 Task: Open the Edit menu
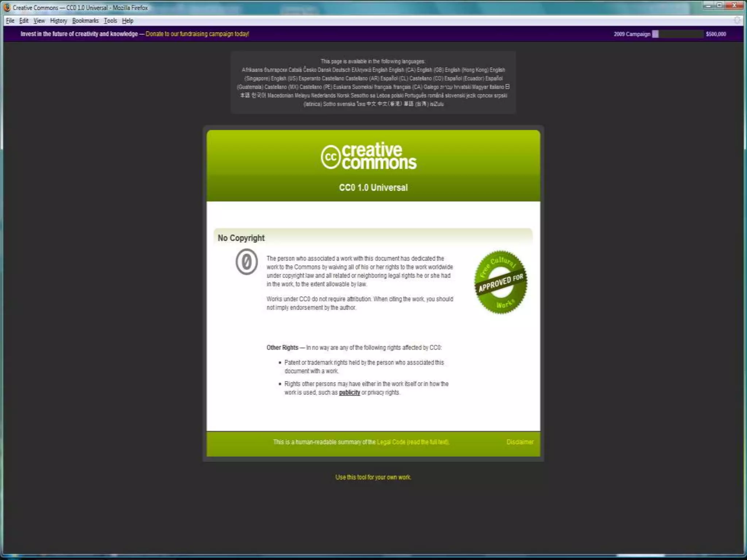click(24, 21)
